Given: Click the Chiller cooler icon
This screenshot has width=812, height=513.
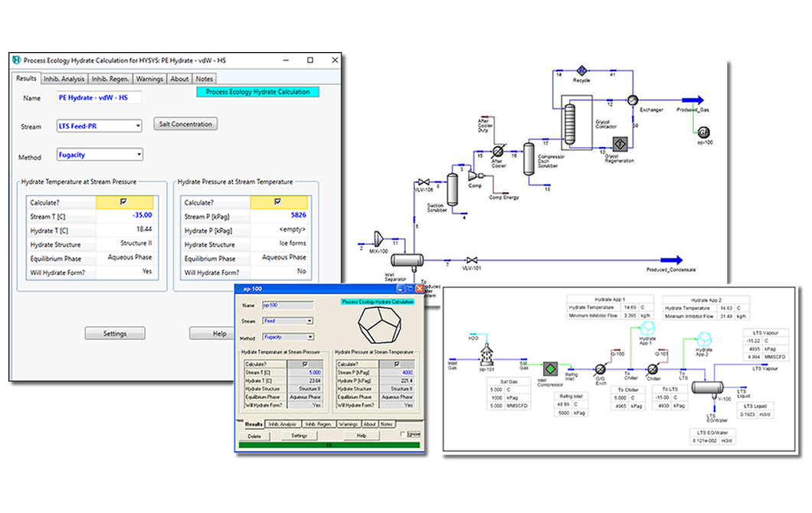Looking at the screenshot, I should click(x=653, y=369).
